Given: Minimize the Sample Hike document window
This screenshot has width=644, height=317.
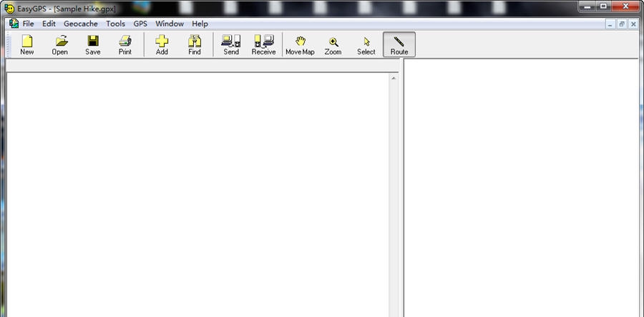Looking at the screenshot, I should tap(610, 24).
